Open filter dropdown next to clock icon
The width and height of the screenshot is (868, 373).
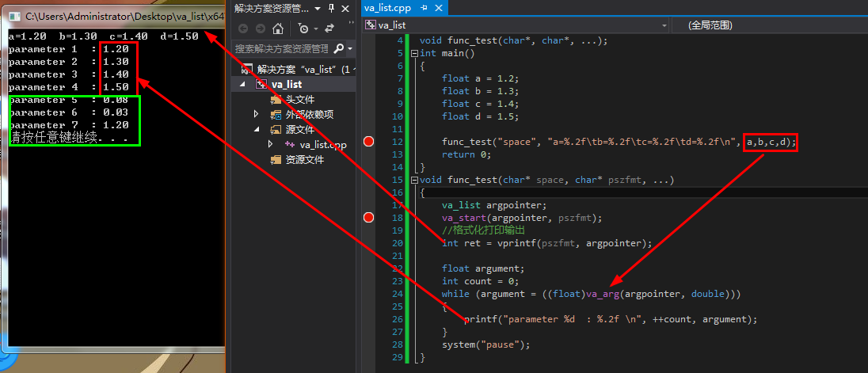coord(315,29)
